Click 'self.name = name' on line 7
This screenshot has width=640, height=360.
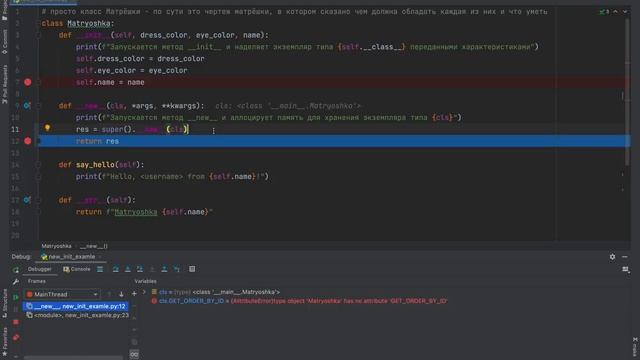pos(110,82)
